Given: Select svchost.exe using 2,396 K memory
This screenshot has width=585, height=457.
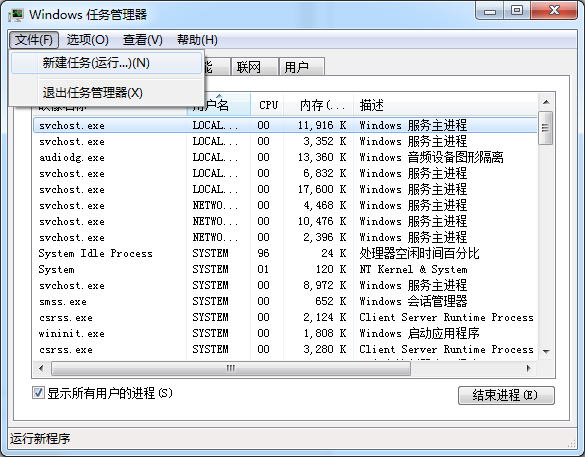Looking at the screenshot, I should point(285,237).
